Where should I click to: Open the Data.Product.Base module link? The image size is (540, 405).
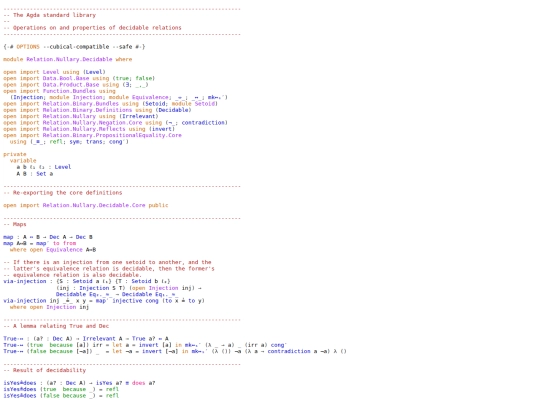pyautogui.click(x=71, y=85)
